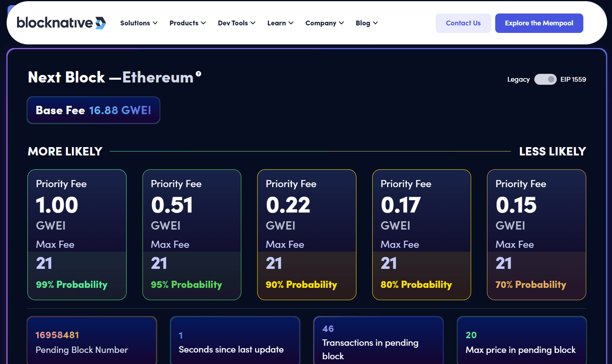The width and height of the screenshot is (612, 364).
Task: Select the 90% Probability fee card
Action: point(307,235)
